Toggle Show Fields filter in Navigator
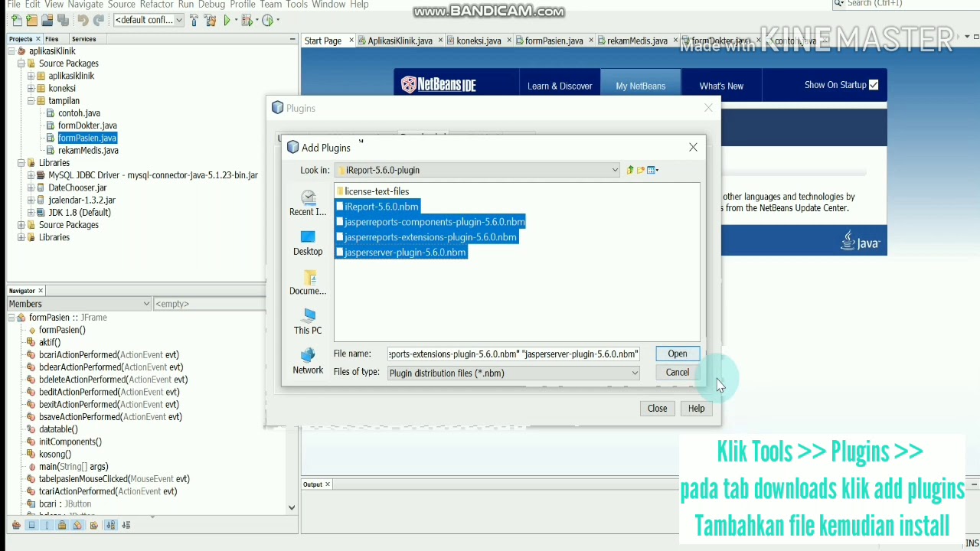This screenshot has width=980, height=551. pyautogui.click(x=31, y=525)
